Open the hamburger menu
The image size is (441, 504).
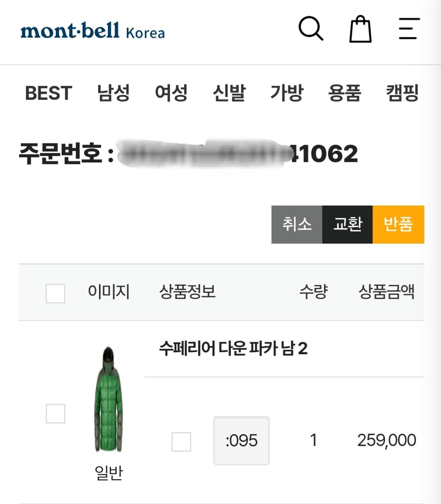(x=409, y=28)
